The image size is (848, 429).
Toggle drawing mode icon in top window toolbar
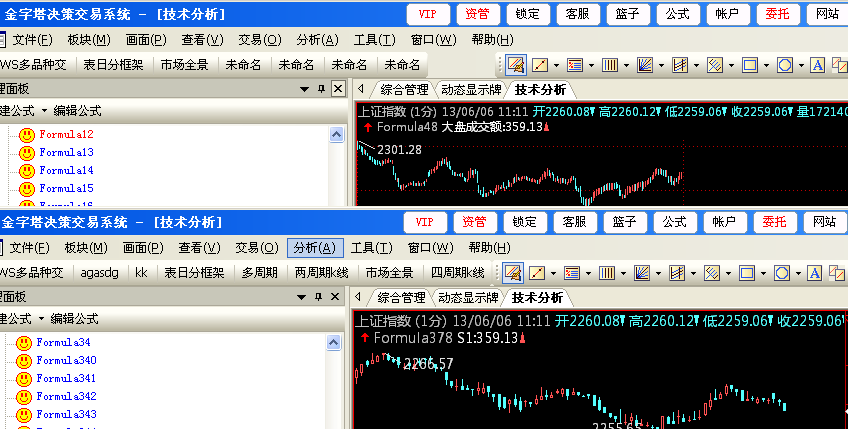pos(516,65)
